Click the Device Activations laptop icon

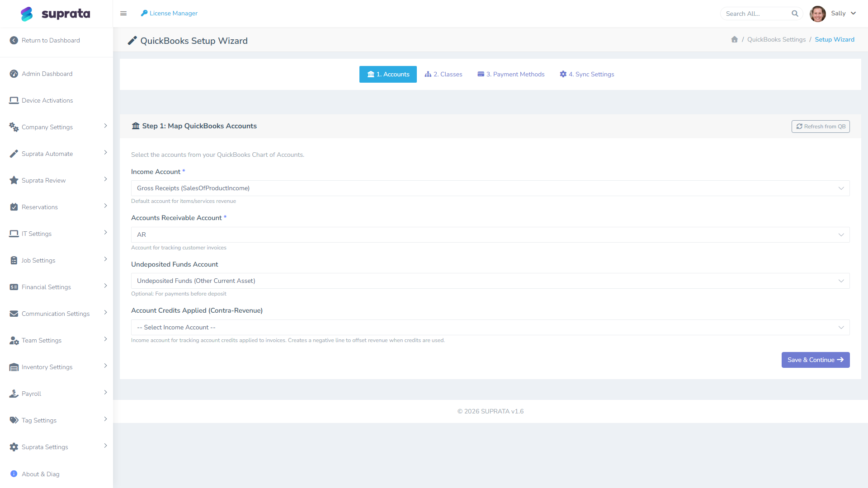pyautogui.click(x=14, y=100)
